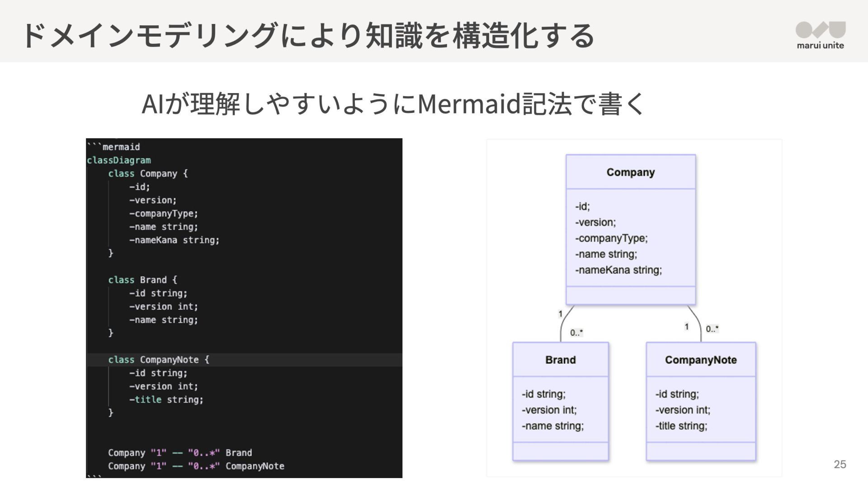Click the Company class header in the diagram

click(631, 172)
